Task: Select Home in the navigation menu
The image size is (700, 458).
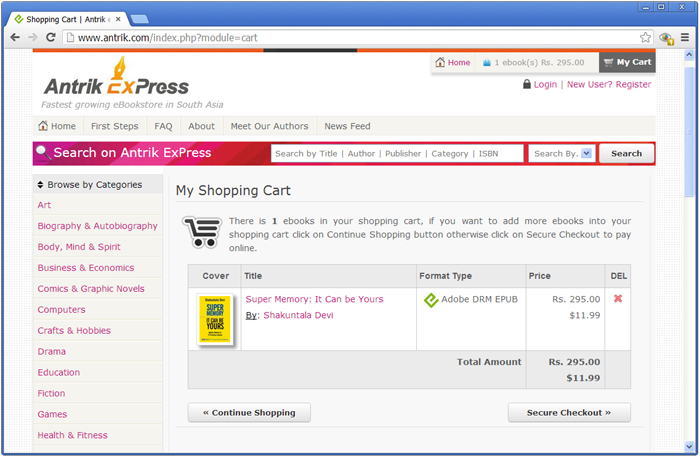Action: click(57, 126)
